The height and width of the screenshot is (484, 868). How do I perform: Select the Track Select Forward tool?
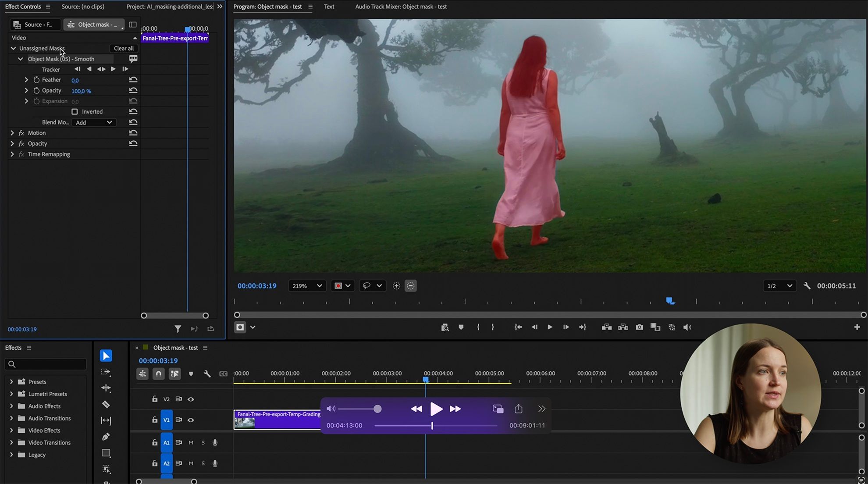click(x=106, y=372)
